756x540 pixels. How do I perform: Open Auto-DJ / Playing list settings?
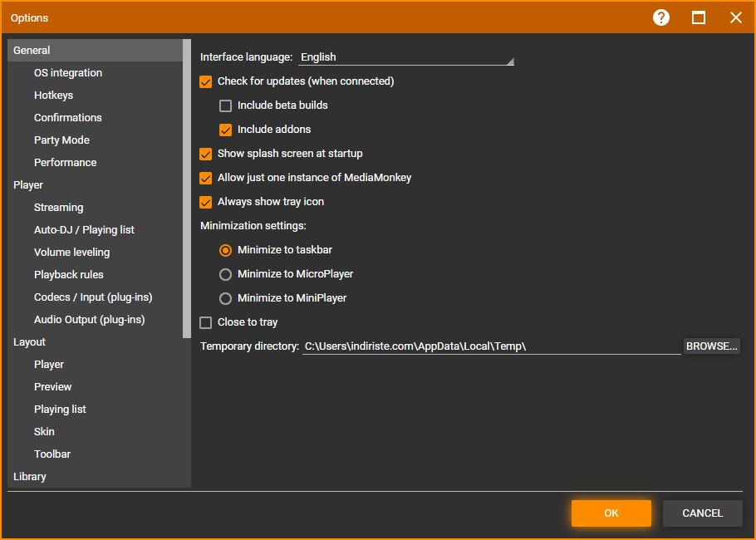[85, 229]
